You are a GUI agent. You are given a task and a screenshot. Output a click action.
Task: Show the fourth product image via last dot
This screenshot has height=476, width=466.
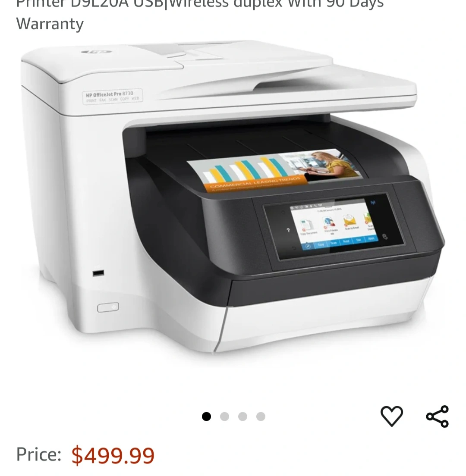[261, 416]
